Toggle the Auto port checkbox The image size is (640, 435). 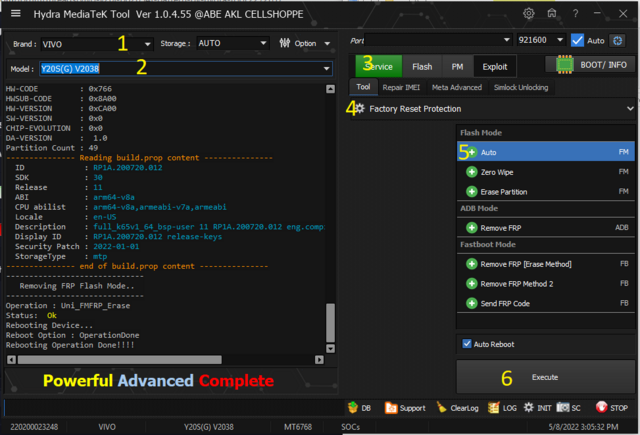[577, 40]
